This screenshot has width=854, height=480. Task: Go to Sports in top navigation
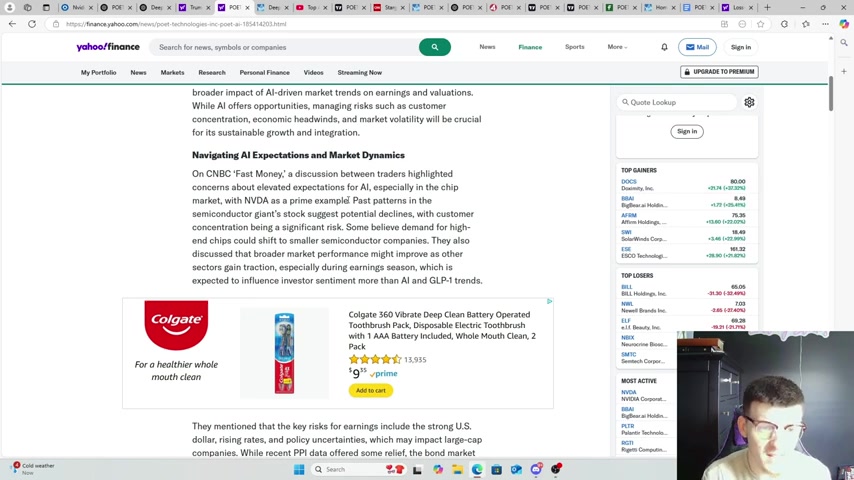tap(575, 47)
